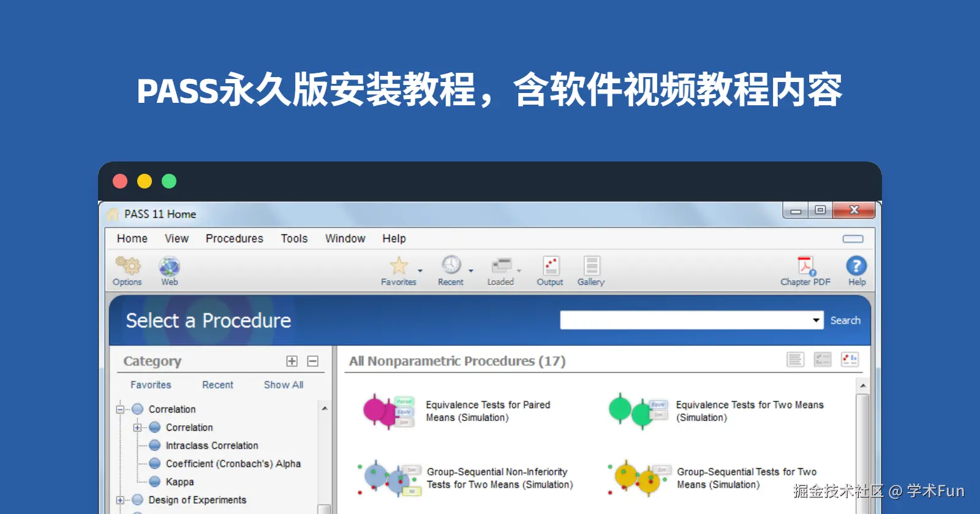Image resolution: width=980 pixels, height=514 pixels.
Task: Click the ribbon collapse button beside the menu bar
Action: pyautogui.click(x=853, y=239)
